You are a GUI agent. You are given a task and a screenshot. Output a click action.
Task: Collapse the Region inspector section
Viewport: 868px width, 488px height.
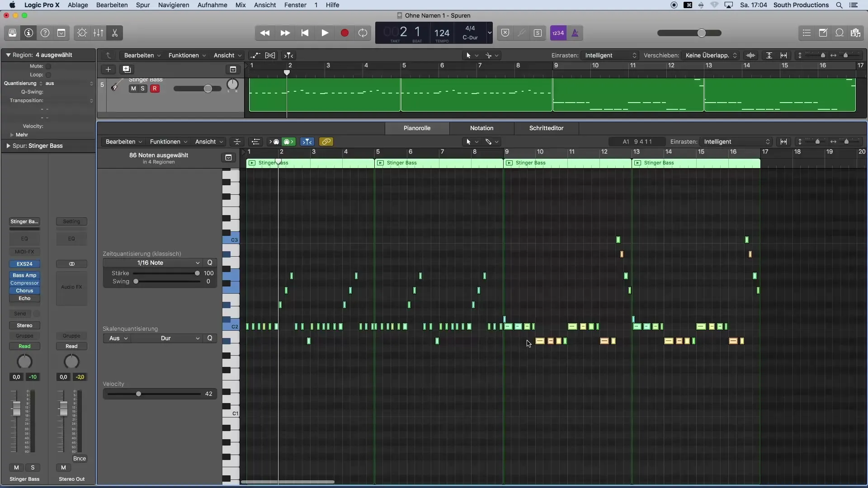pos(8,55)
